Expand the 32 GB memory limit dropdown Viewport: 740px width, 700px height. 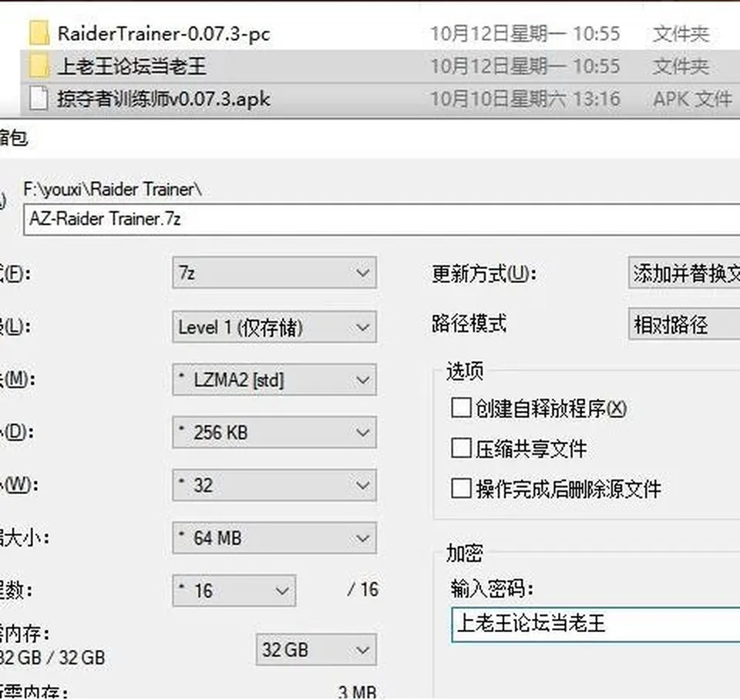(316, 650)
